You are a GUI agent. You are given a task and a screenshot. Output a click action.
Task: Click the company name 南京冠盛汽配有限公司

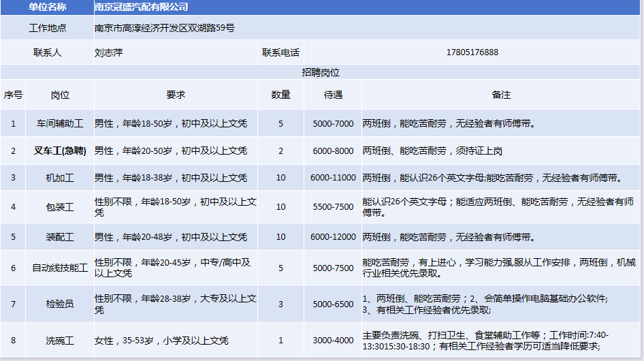pos(142,7)
